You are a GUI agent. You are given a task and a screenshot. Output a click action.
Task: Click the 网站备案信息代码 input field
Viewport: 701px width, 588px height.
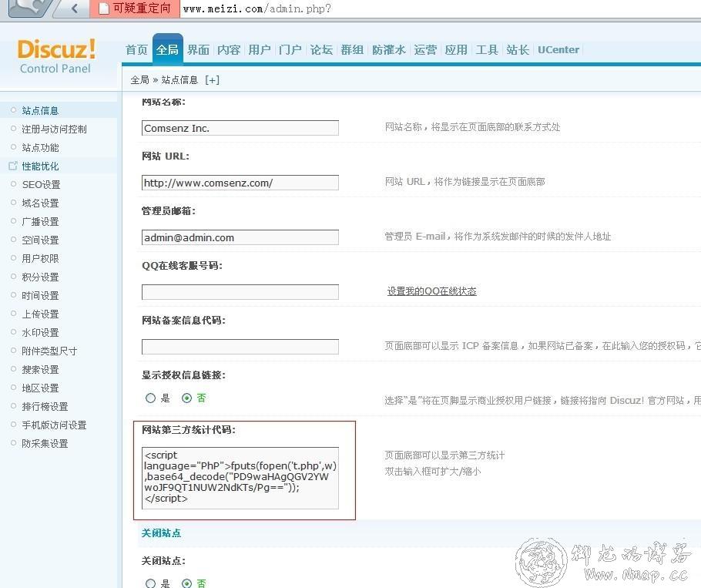coord(240,347)
